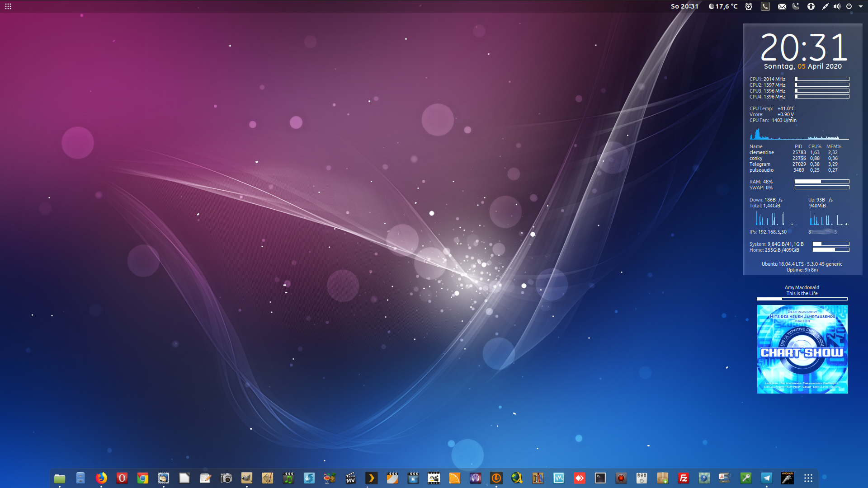Open the Plex dock icon

372,478
